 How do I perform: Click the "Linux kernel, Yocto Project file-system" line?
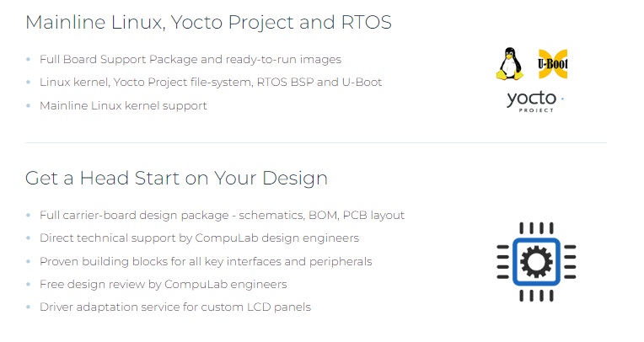click(x=211, y=83)
